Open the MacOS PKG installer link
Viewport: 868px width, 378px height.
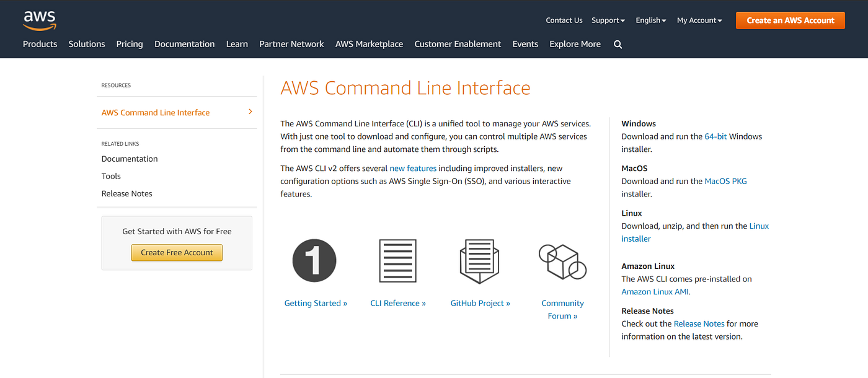725,181
